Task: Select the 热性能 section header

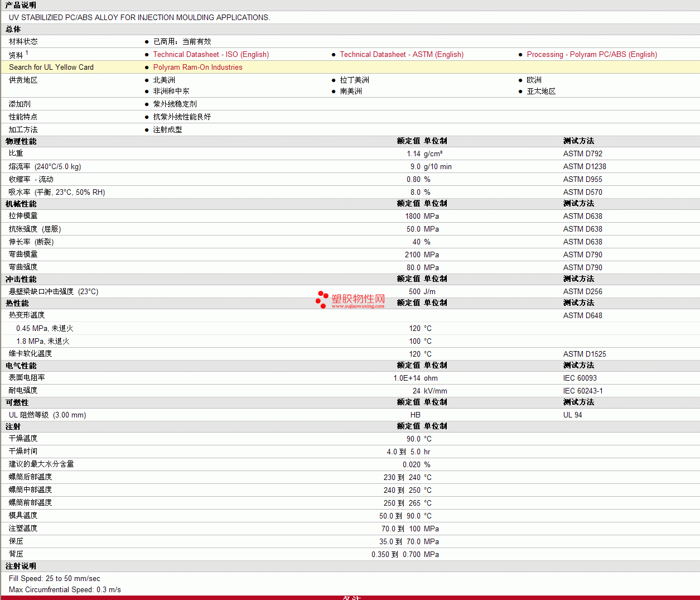Action: click(x=17, y=303)
